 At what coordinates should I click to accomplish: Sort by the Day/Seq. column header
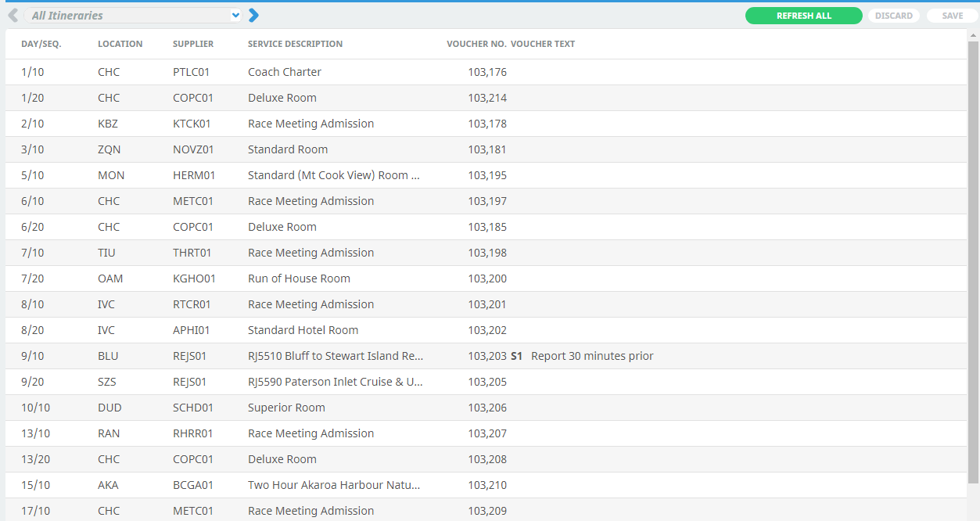tap(41, 44)
